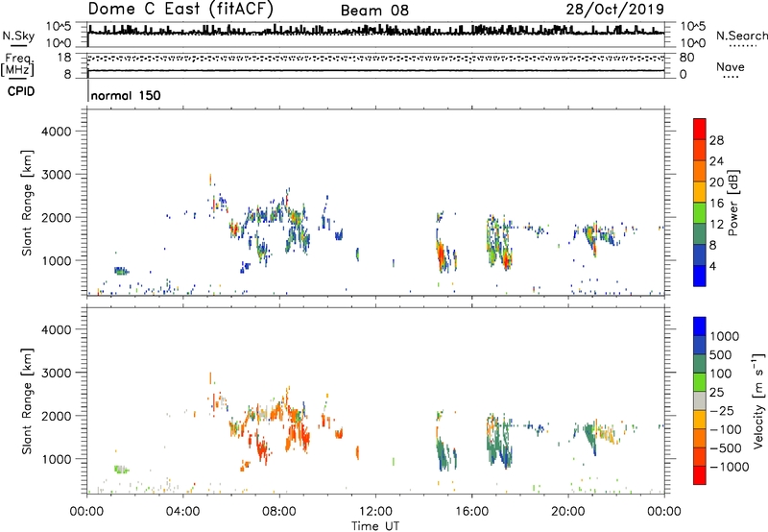Click the "Time UT" axis title
Image resolution: width=768 pixels, height=532 pixels.
click(x=375, y=526)
